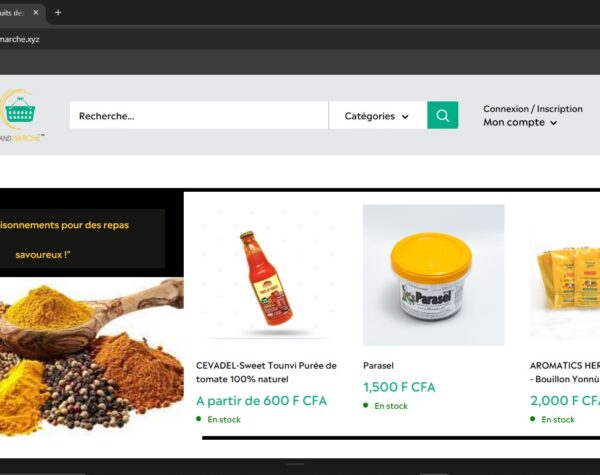Open the Grand Marché basket logo
This screenshot has width=600, height=475.
pyautogui.click(x=21, y=115)
